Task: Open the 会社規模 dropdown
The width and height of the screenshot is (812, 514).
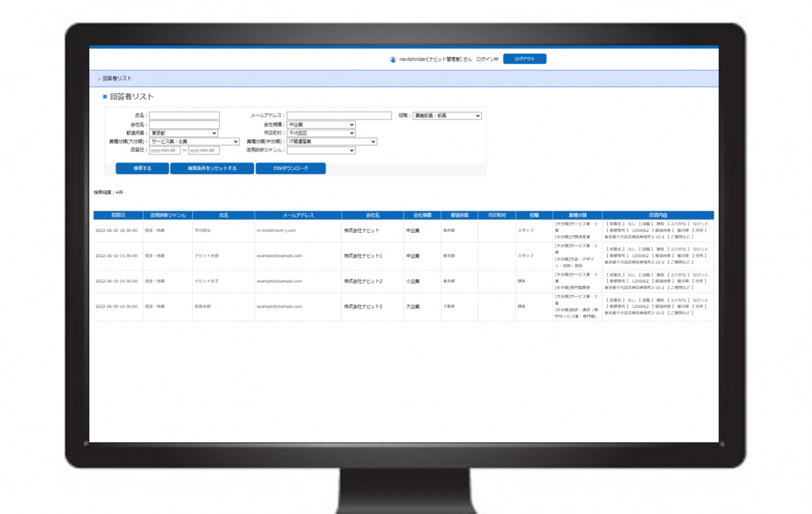Action: pos(321,125)
